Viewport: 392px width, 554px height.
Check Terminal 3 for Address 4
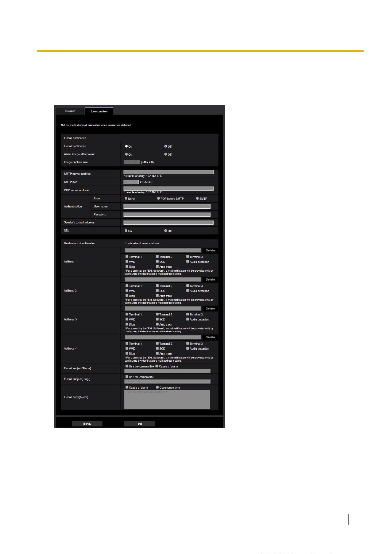coord(188,344)
